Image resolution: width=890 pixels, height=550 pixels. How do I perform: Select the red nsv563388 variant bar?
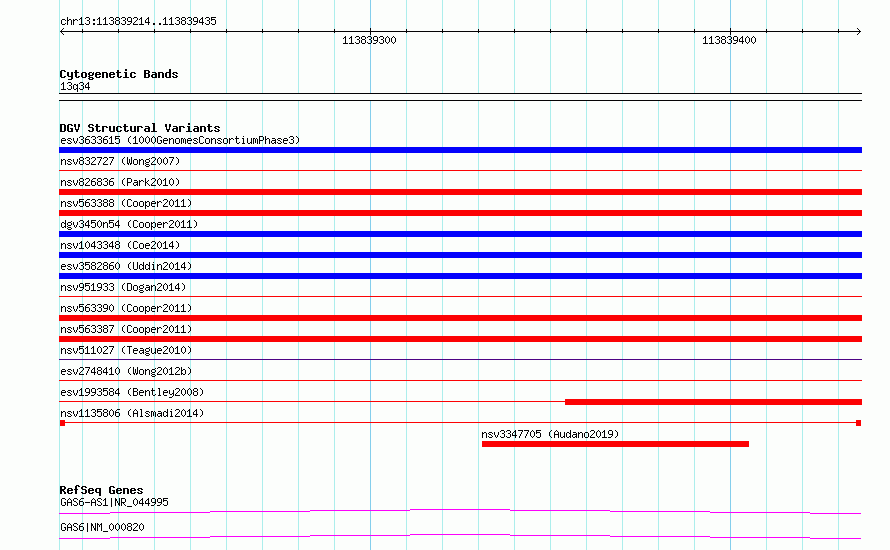coord(460,213)
